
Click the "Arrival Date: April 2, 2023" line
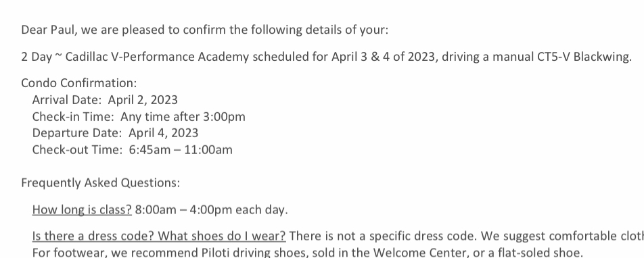tap(105, 100)
